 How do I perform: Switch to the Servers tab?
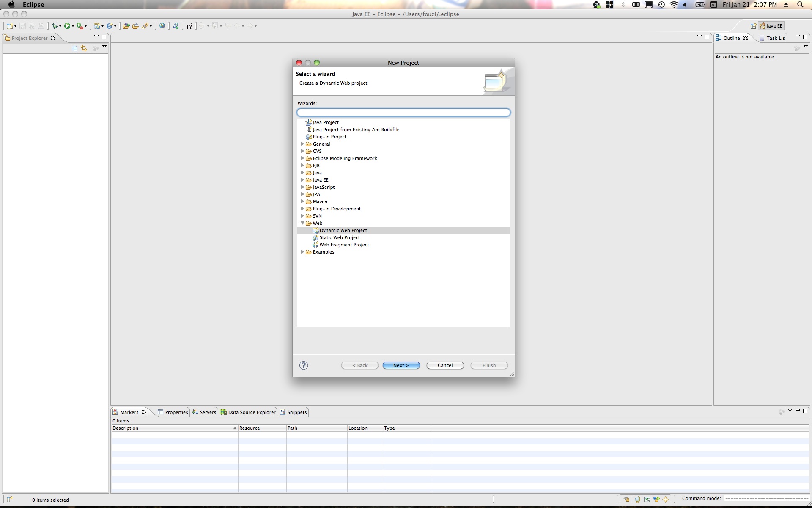click(204, 412)
